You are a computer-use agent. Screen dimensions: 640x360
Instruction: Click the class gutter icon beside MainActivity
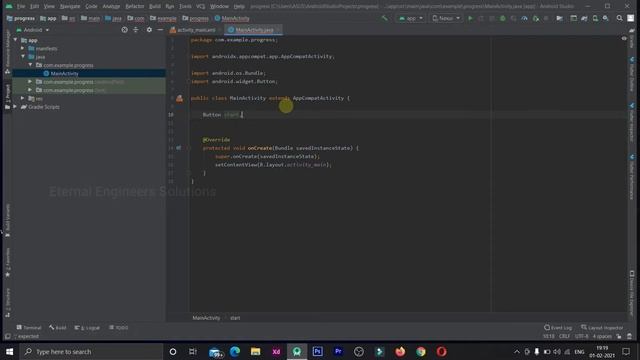click(x=179, y=98)
